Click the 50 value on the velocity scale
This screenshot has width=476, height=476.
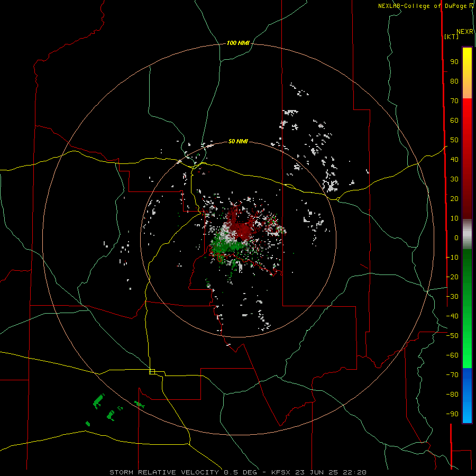pos(454,140)
